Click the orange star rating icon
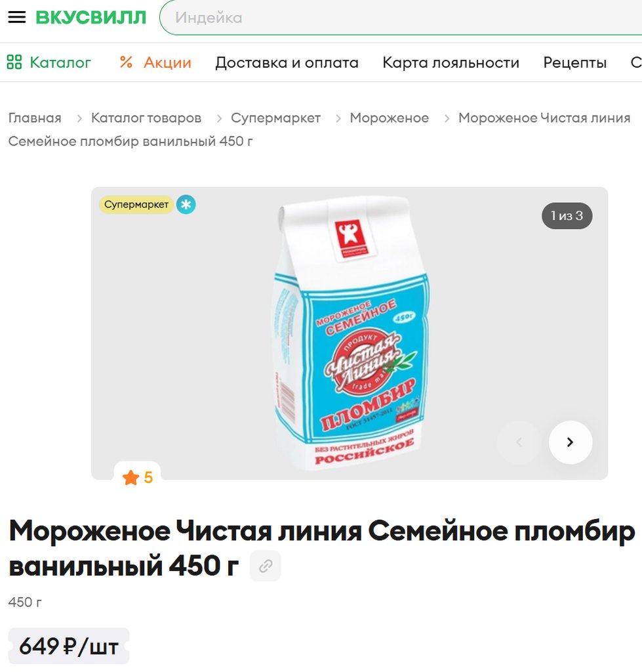Screen dimensions: 642x672 coord(130,477)
